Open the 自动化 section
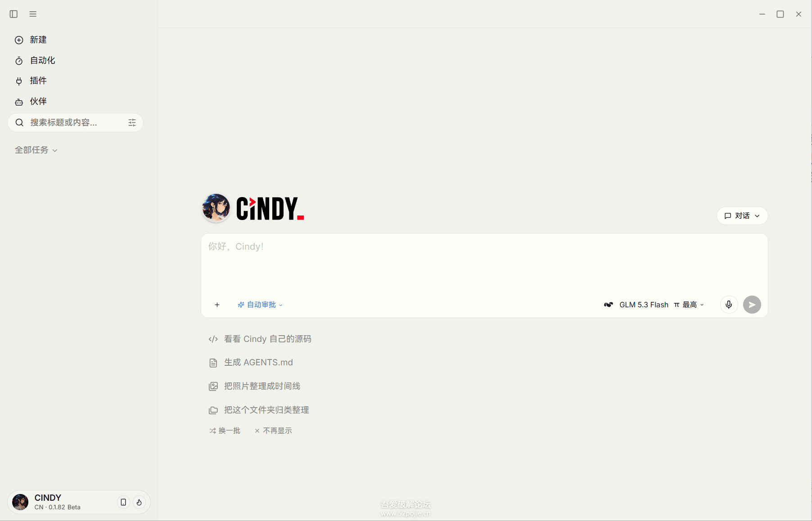The width and height of the screenshot is (812, 521). (x=35, y=60)
